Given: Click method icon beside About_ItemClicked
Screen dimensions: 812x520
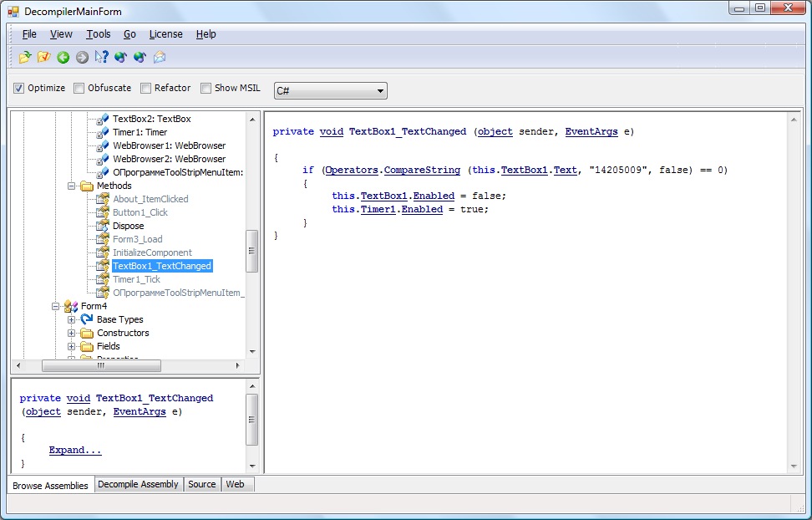Looking at the screenshot, I should [x=103, y=199].
